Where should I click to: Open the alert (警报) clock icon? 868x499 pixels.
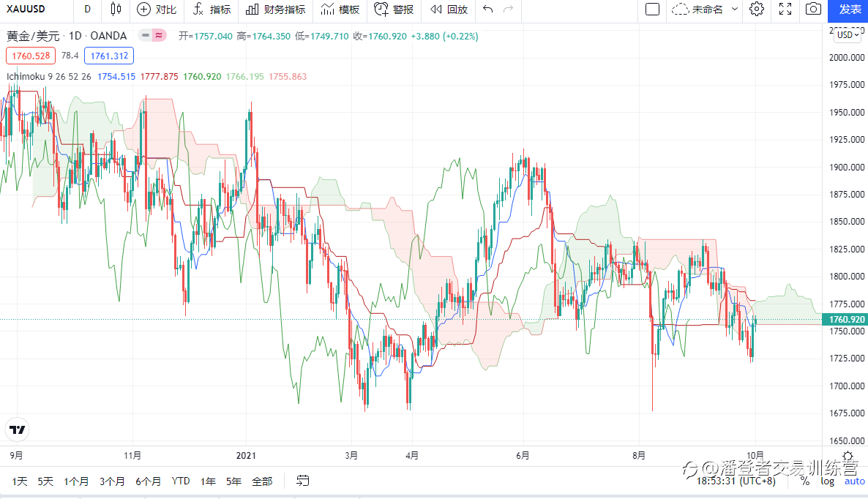(x=381, y=10)
